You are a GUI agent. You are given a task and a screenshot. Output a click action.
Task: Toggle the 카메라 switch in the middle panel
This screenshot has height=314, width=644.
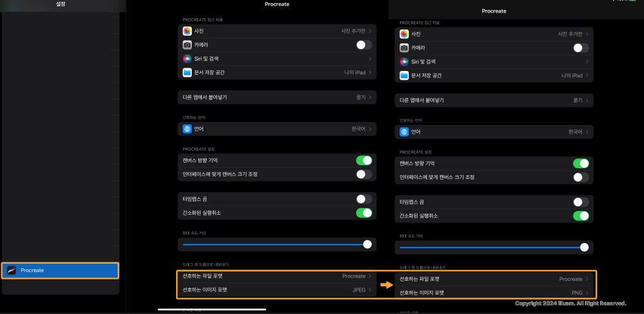tap(364, 45)
